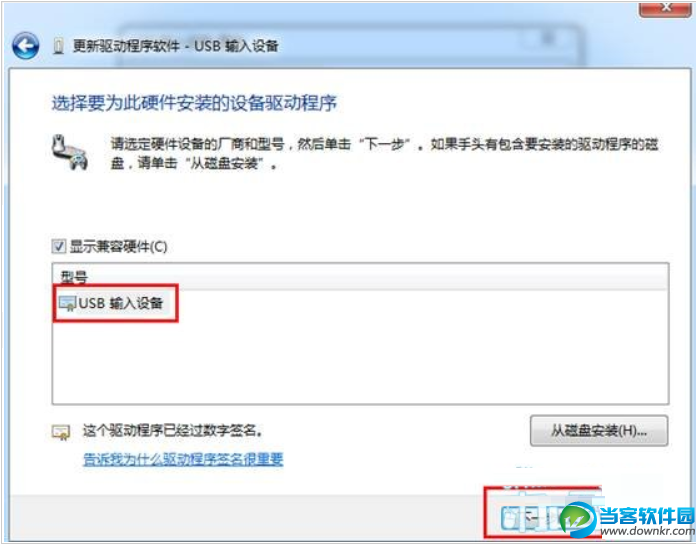Close the driver update window
Viewport: 696px width, 545px height.
point(665,8)
